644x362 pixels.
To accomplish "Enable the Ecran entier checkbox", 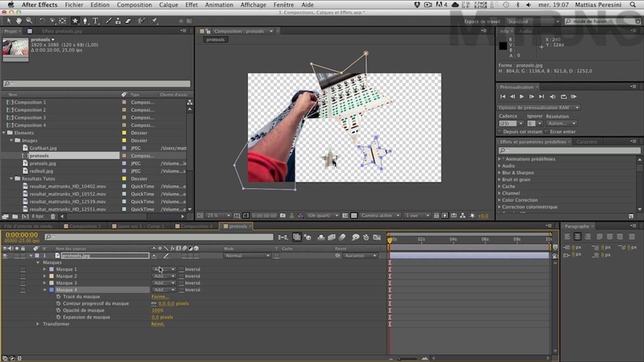I will [x=546, y=132].
